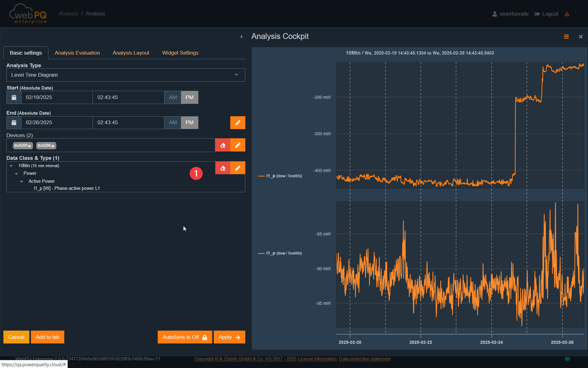The image size is (588, 368).
Task: Toggle the AutoSync Is Off button
Action: pyautogui.click(x=185, y=337)
